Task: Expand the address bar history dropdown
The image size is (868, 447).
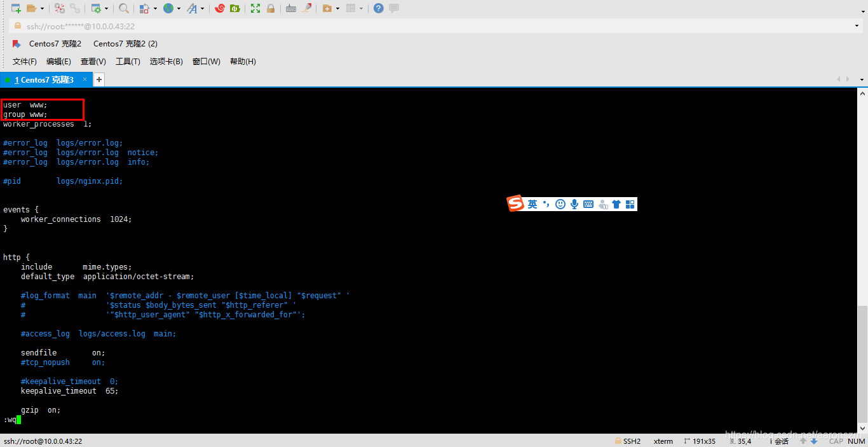Action: pyautogui.click(x=857, y=26)
